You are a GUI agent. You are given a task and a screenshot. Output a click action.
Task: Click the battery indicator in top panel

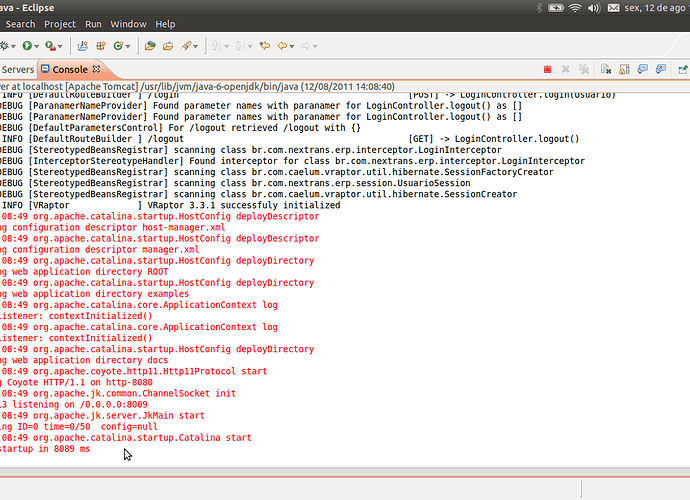556,8
